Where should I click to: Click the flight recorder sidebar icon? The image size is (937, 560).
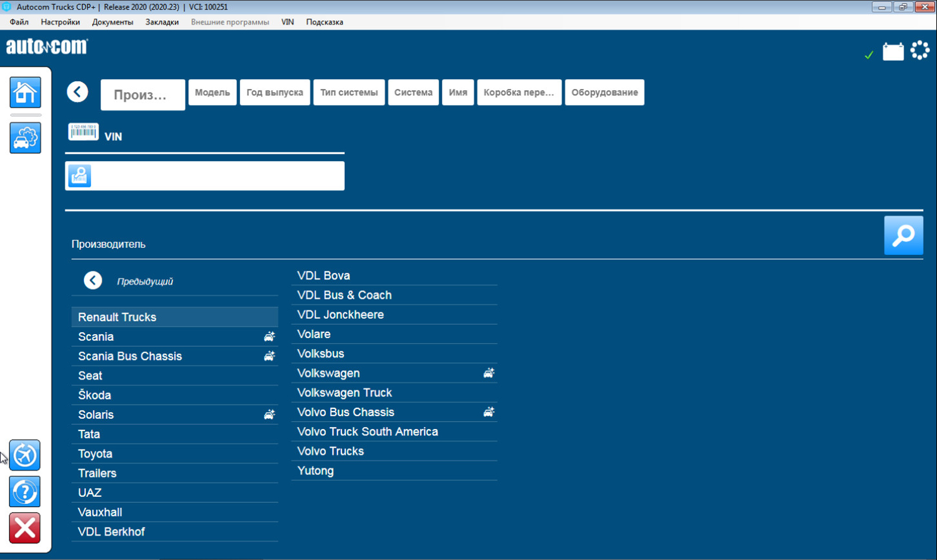(x=25, y=456)
